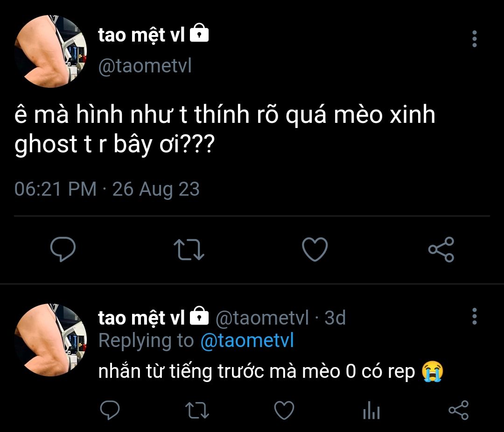Click the blue @taometvl mention link

click(247, 340)
